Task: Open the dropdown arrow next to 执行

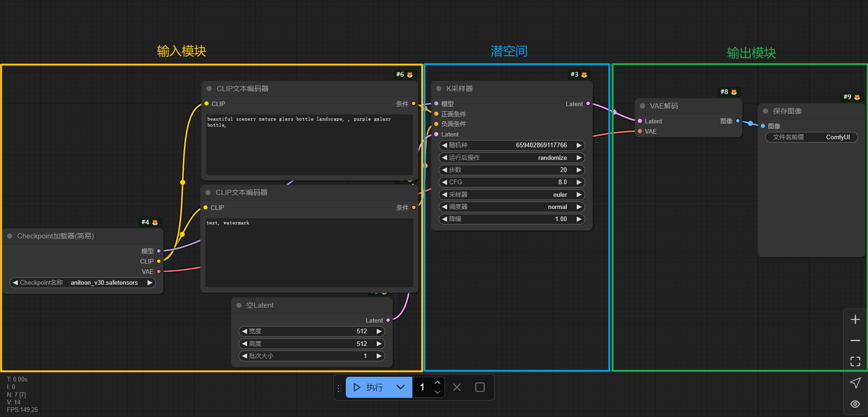Action: (401, 387)
